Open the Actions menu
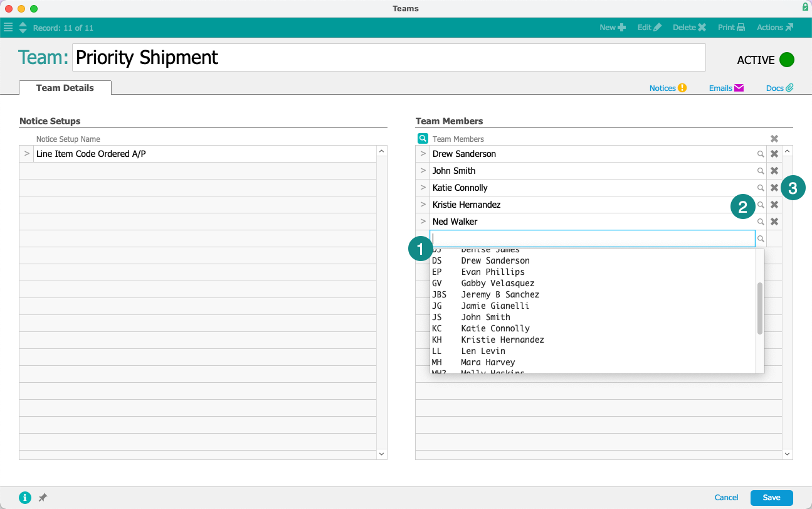Image resolution: width=812 pixels, height=509 pixels. pos(775,28)
